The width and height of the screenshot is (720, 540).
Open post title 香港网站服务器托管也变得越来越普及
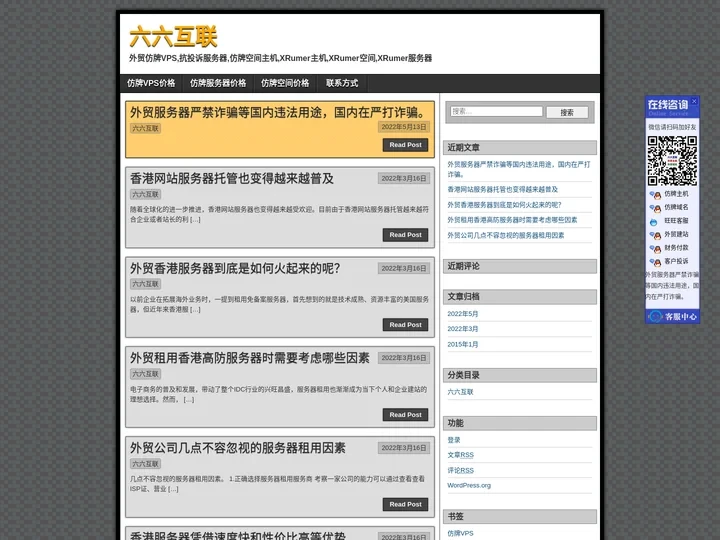pyautogui.click(x=232, y=178)
